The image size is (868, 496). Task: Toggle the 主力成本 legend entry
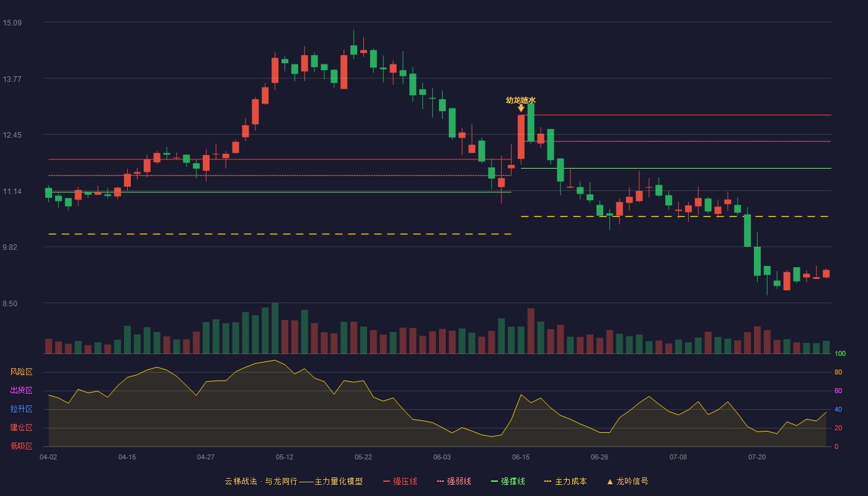(565, 481)
